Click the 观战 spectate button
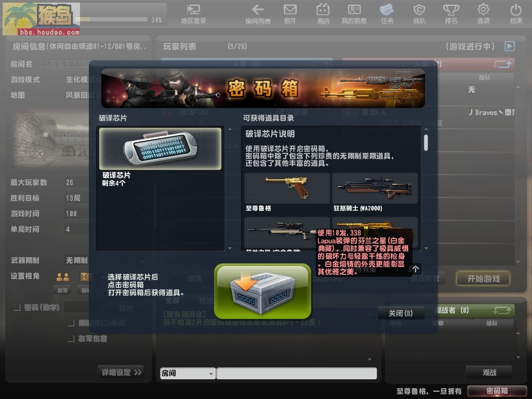The image size is (532, 399). tap(489, 373)
